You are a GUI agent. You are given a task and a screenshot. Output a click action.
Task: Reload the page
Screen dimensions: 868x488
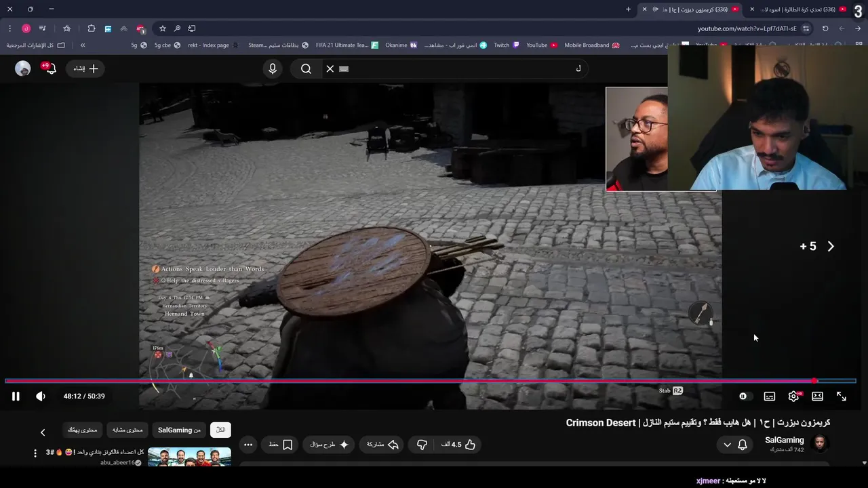point(825,28)
